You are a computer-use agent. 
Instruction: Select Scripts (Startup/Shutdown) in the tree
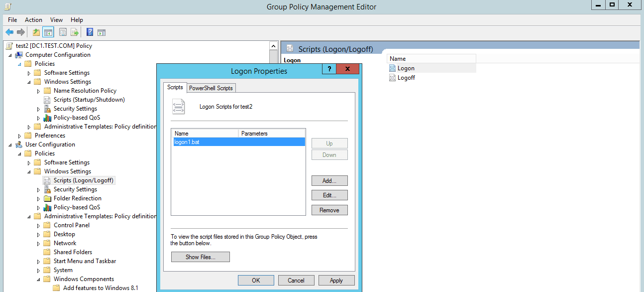(89, 100)
